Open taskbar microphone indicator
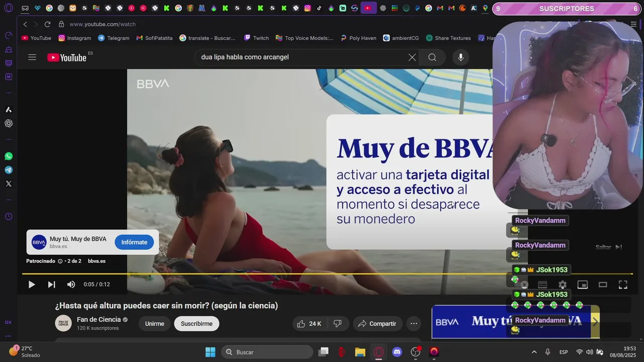 click(x=547, y=352)
